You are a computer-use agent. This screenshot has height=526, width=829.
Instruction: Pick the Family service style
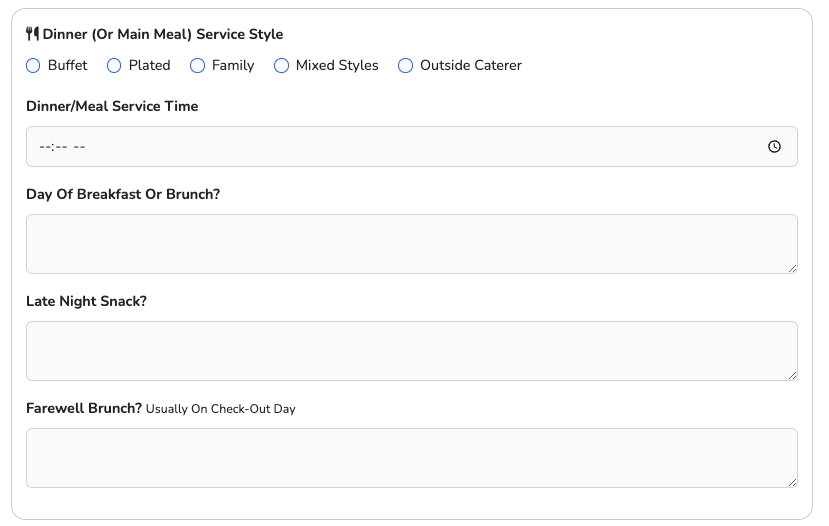[198, 66]
